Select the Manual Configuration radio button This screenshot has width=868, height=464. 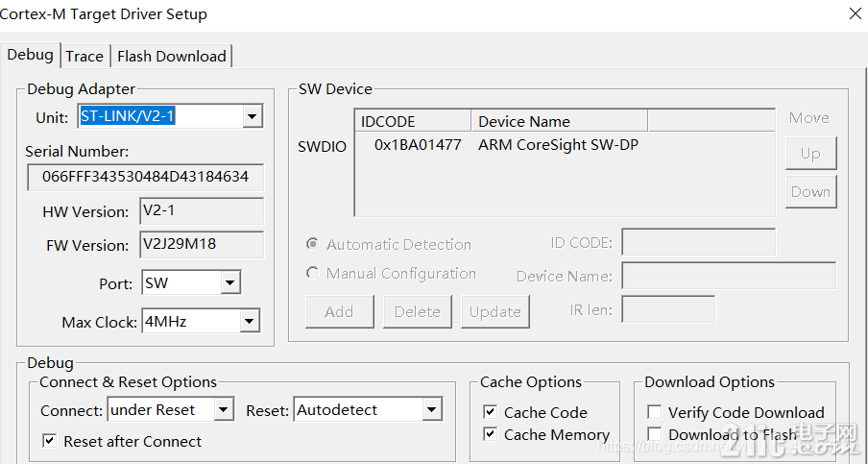click(313, 273)
